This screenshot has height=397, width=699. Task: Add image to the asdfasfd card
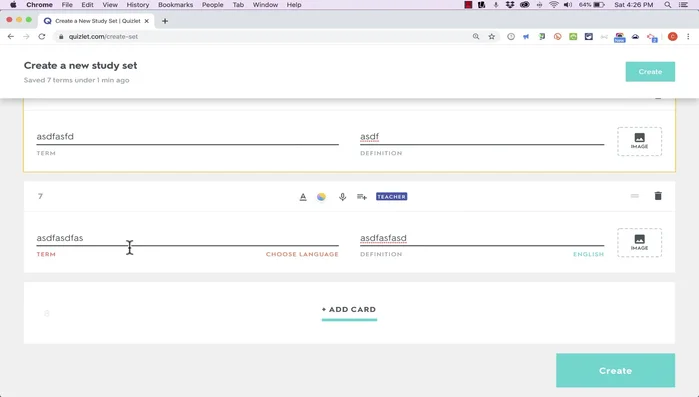(x=639, y=141)
